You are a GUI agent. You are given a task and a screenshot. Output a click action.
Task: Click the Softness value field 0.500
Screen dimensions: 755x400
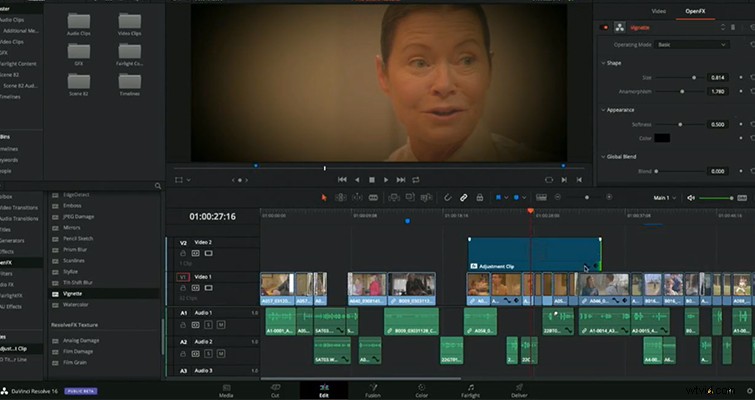click(717, 124)
